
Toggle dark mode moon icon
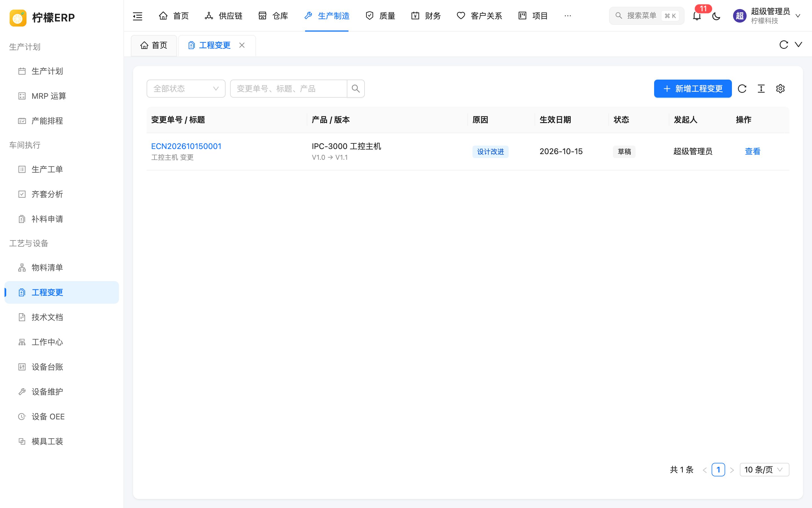pyautogui.click(x=716, y=16)
